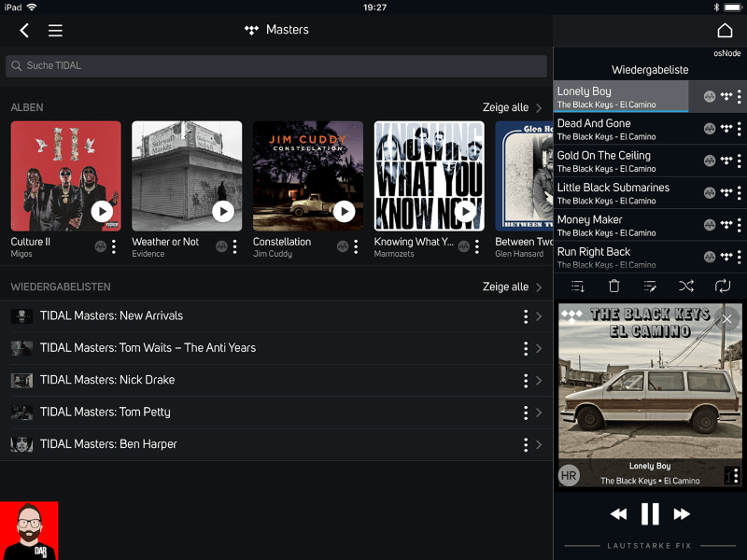The height and width of the screenshot is (560, 747).
Task: Click TIDAL icon on Gold On The Ceiling
Action: point(726,161)
